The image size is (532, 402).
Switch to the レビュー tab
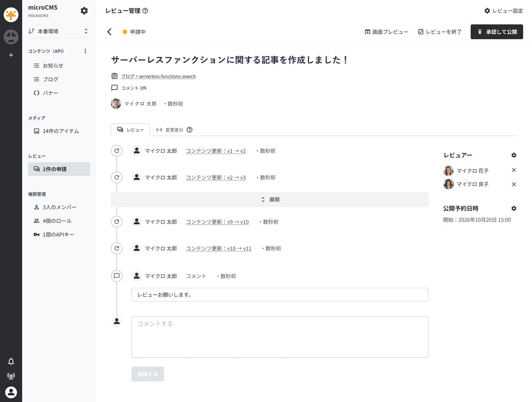click(x=130, y=130)
